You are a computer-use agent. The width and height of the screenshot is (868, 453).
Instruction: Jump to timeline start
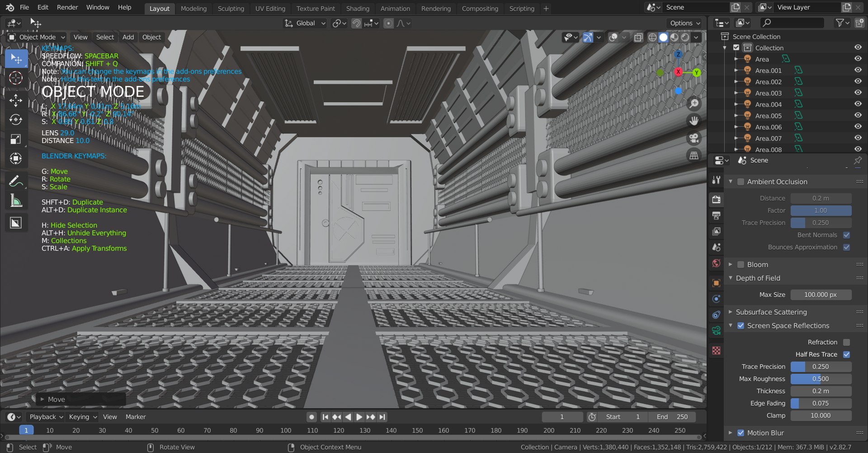[x=325, y=417]
